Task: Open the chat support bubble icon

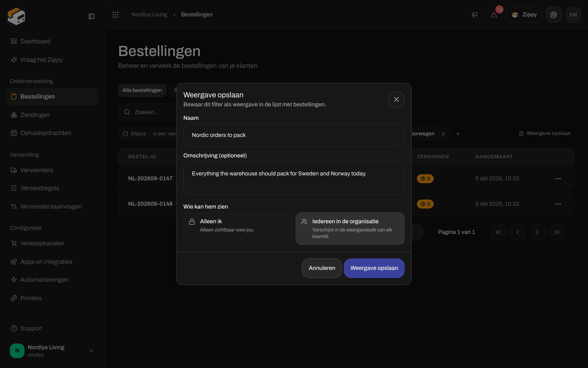Action: coord(553,15)
